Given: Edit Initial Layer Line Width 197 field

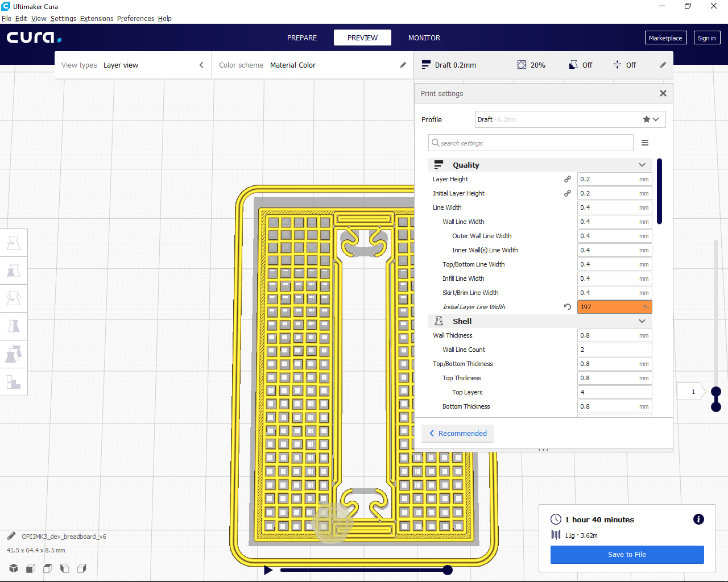Looking at the screenshot, I should [614, 307].
